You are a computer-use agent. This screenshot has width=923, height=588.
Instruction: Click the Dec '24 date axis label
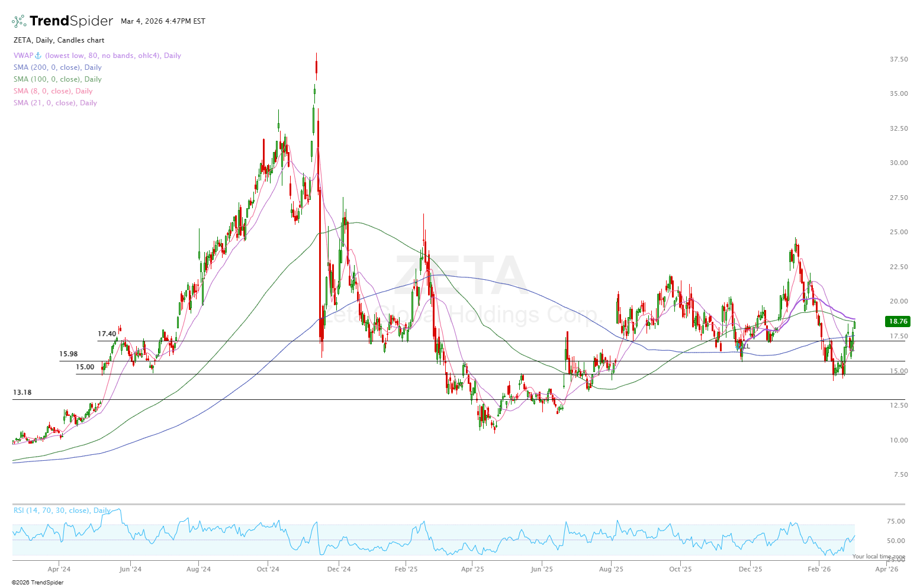tap(339, 570)
